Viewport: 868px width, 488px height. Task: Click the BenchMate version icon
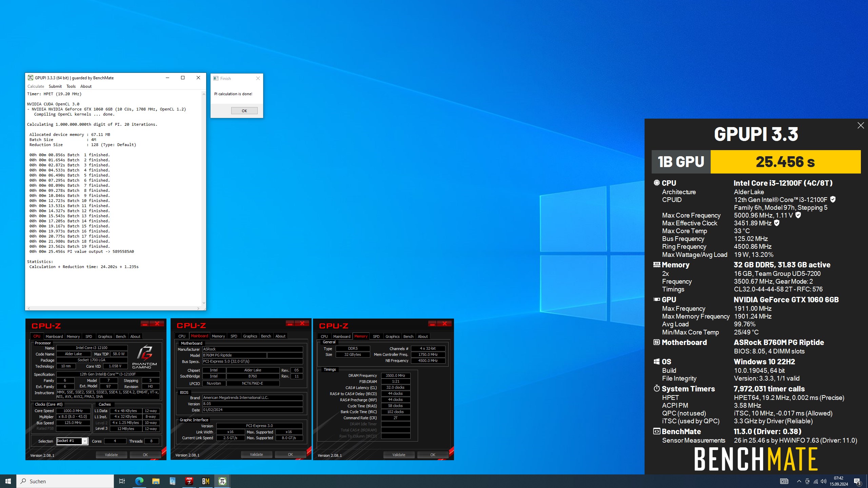[657, 431]
